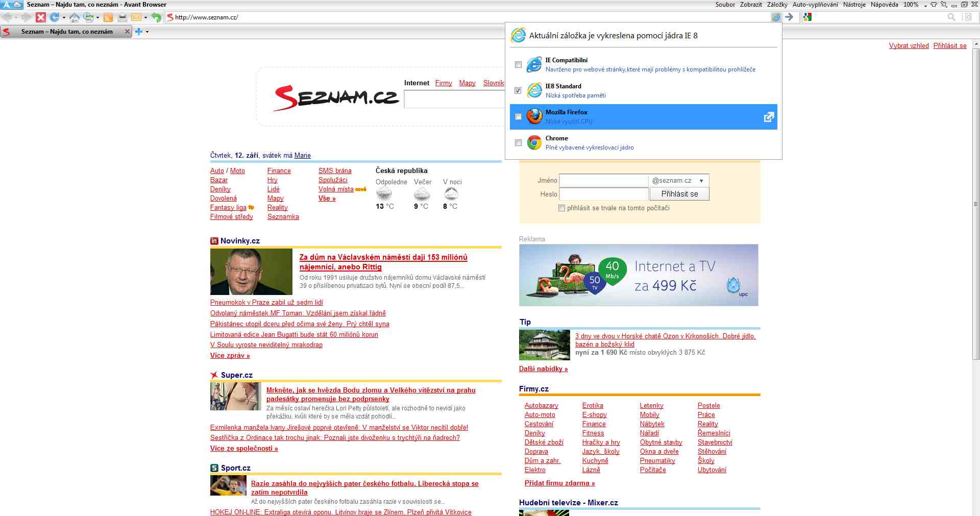Click the Avant Browser logo icon

coord(6,5)
